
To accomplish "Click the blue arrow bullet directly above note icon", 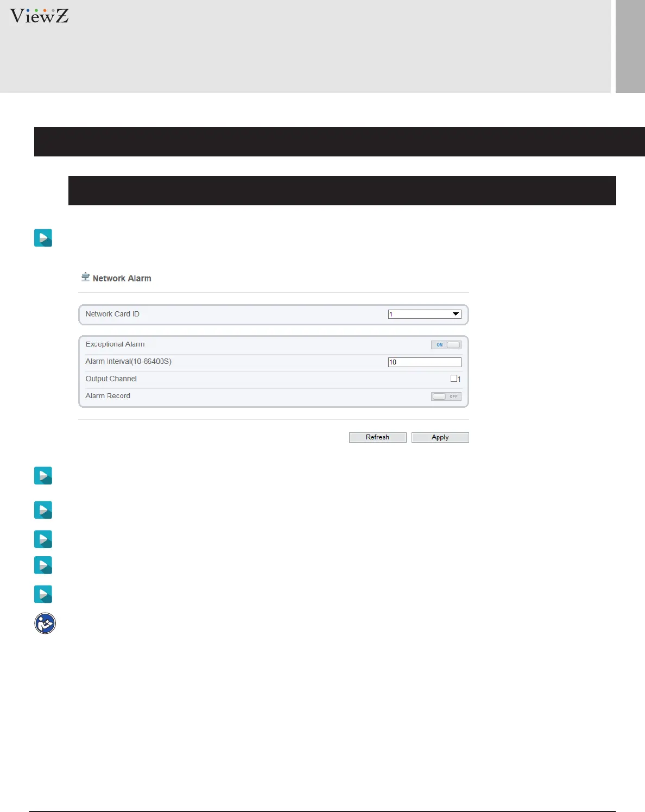I will (x=43, y=594).
